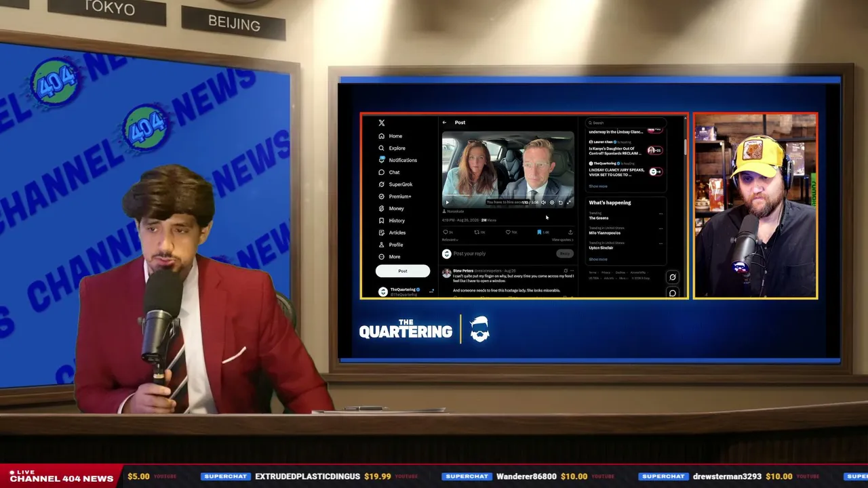
Task: Open more options for Upton Sinclair trend
Action: 660,244
